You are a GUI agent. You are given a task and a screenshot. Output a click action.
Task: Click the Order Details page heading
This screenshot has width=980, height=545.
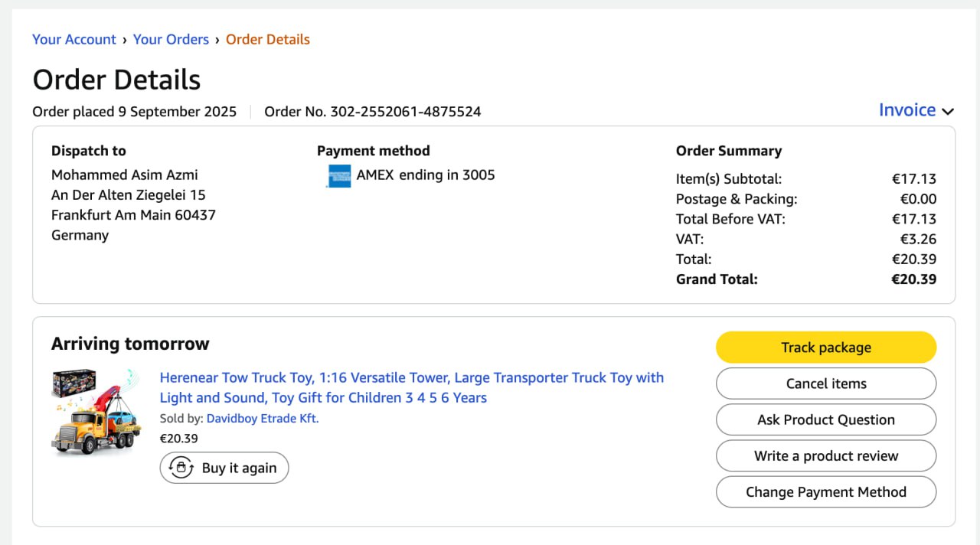[x=116, y=80]
